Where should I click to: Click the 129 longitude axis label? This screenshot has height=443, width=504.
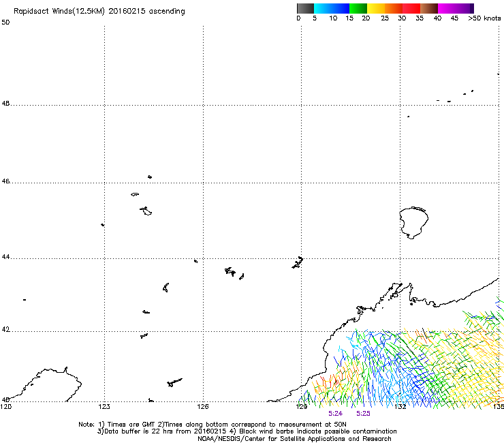click(x=302, y=407)
